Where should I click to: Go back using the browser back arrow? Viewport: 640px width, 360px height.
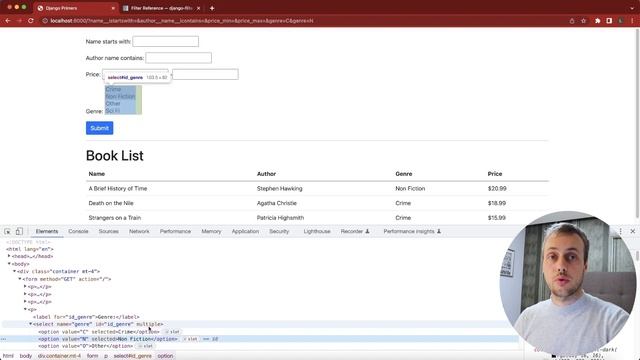8,20
